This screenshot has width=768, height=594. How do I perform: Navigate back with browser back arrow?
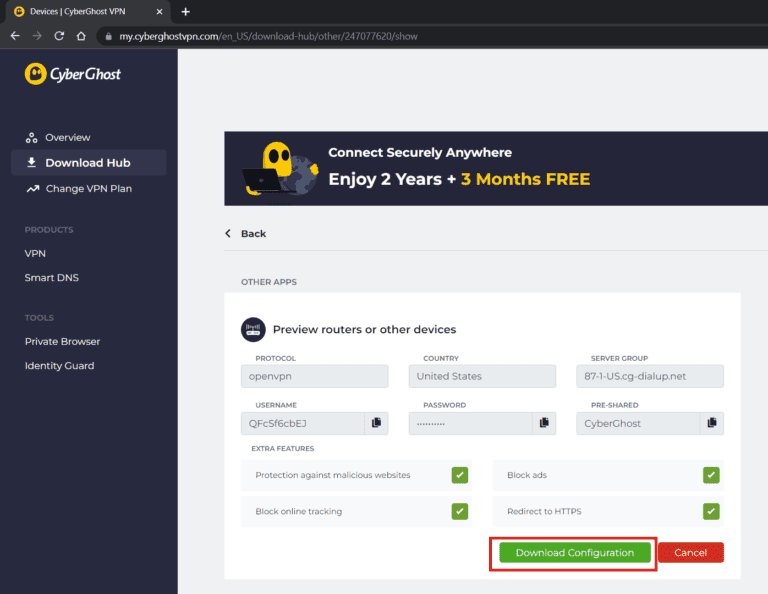14,35
